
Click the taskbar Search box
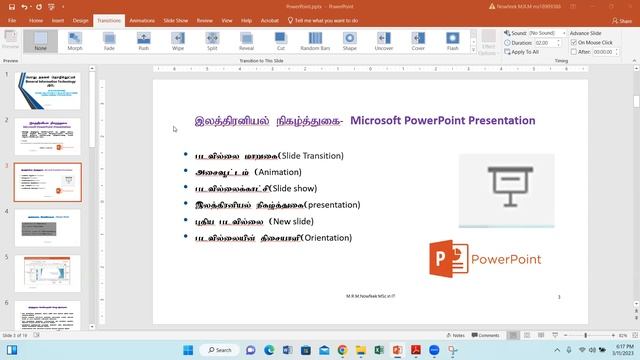click(219, 350)
